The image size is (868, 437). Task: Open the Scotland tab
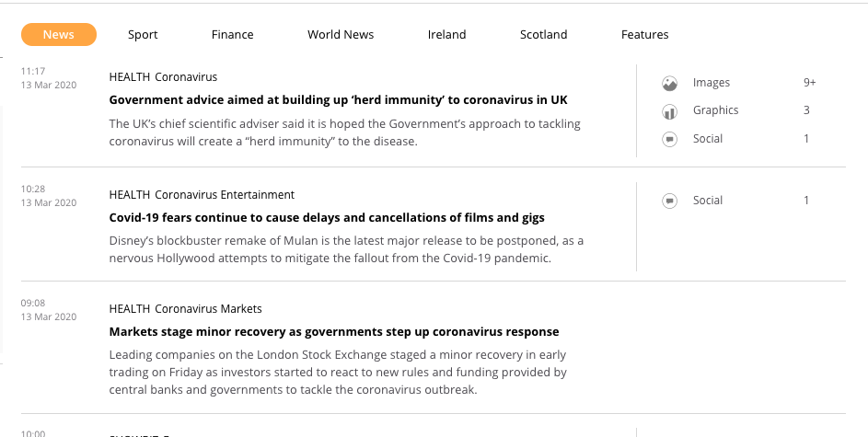pos(543,35)
